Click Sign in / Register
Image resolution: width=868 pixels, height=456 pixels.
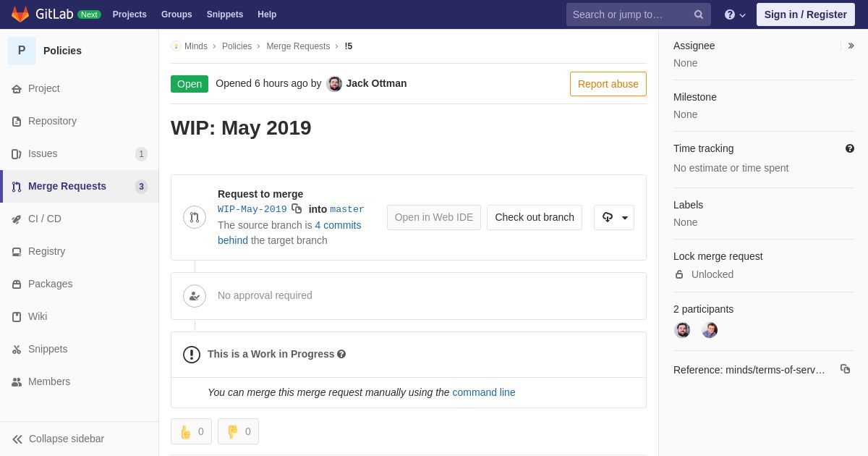(806, 14)
